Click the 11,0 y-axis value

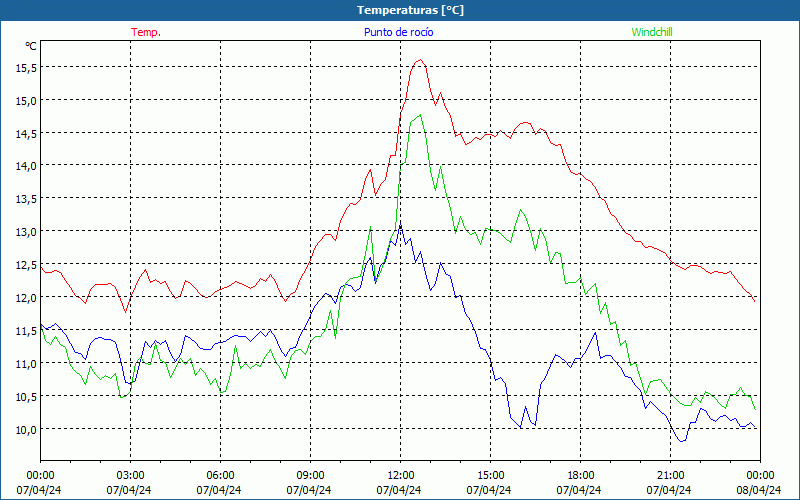click(x=26, y=363)
